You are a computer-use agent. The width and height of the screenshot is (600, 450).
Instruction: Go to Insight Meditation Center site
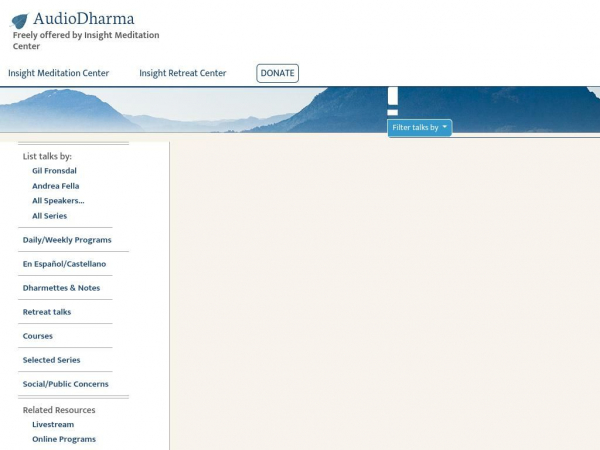59,73
